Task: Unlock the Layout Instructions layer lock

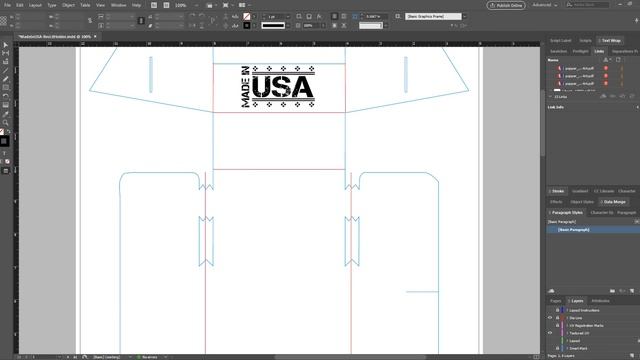Action: [557, 310]
